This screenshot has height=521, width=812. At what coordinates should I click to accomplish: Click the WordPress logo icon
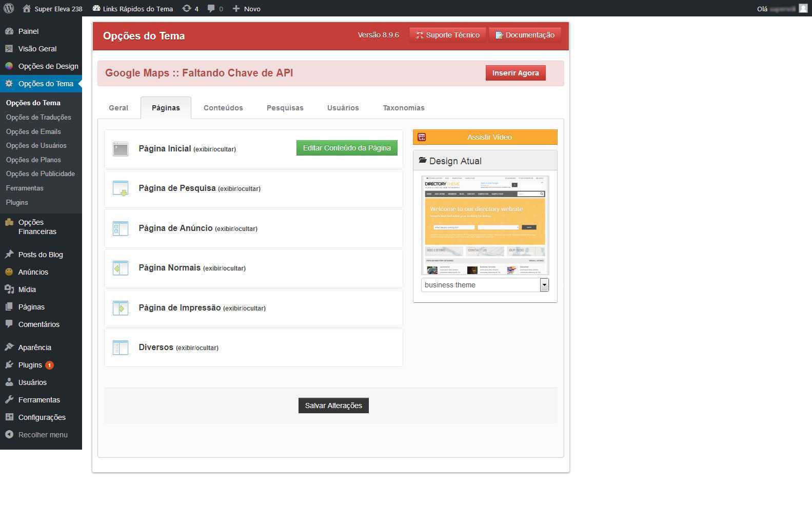click(x=9, y=8)
